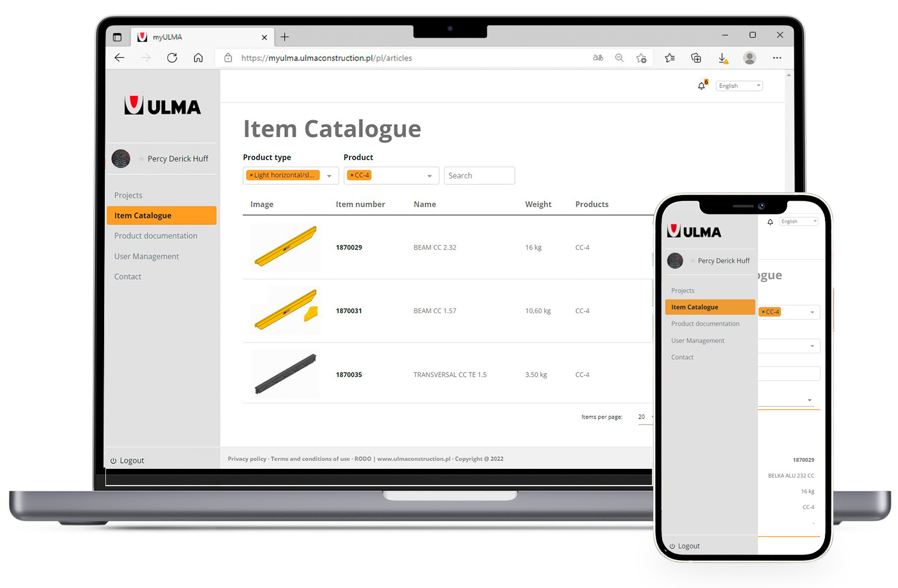Open tab actions menu icon in browser
Image resolution: width=898 pixels, height=588 pixels.
click(117, 37)
